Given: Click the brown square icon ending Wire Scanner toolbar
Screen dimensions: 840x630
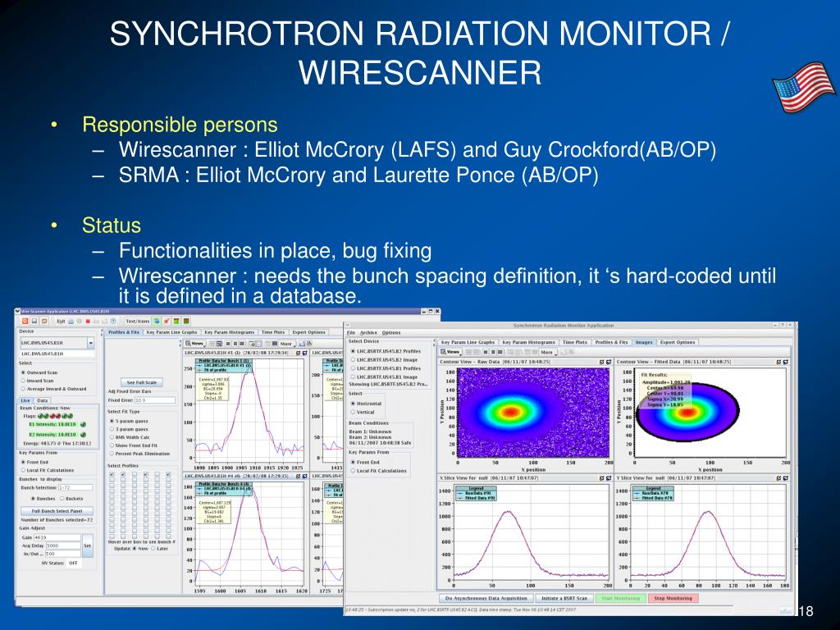Looking at the screenshot, I should [x=186, y=321].
